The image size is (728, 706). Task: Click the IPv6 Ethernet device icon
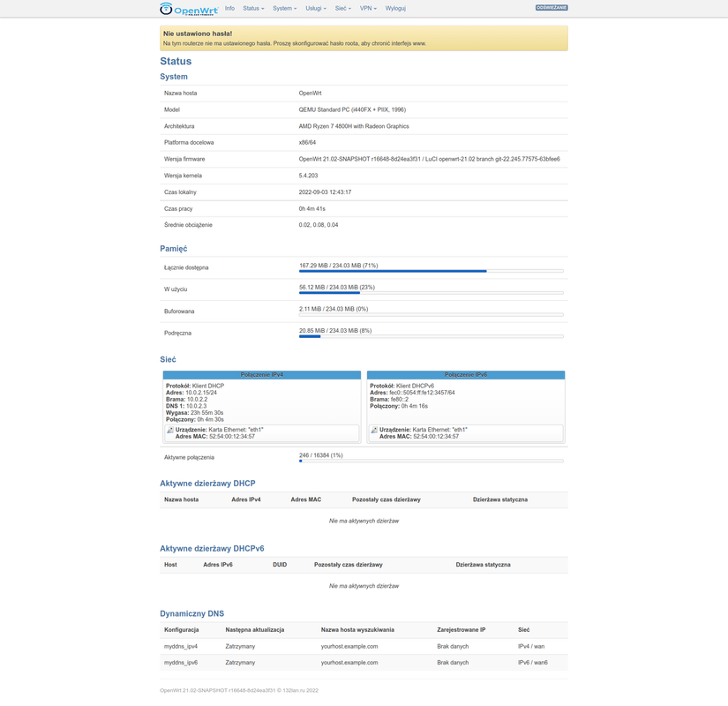(374, 430)
